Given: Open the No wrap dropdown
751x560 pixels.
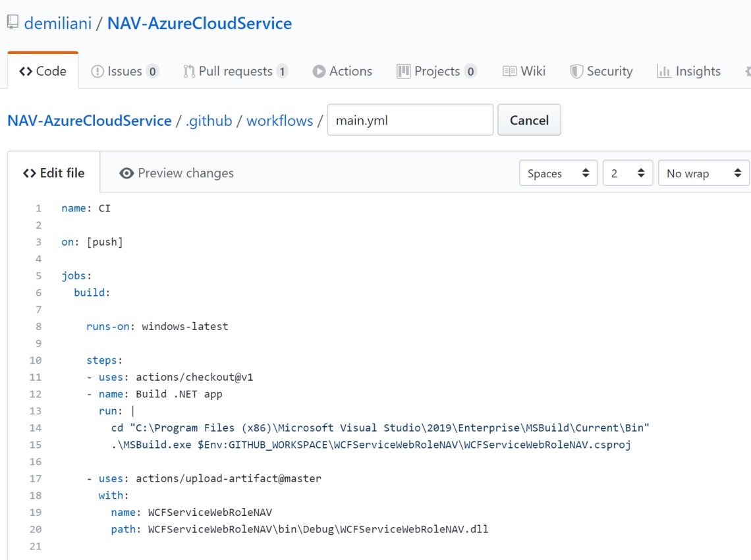Looking at the screenshot, I should [x=704, y=173].
